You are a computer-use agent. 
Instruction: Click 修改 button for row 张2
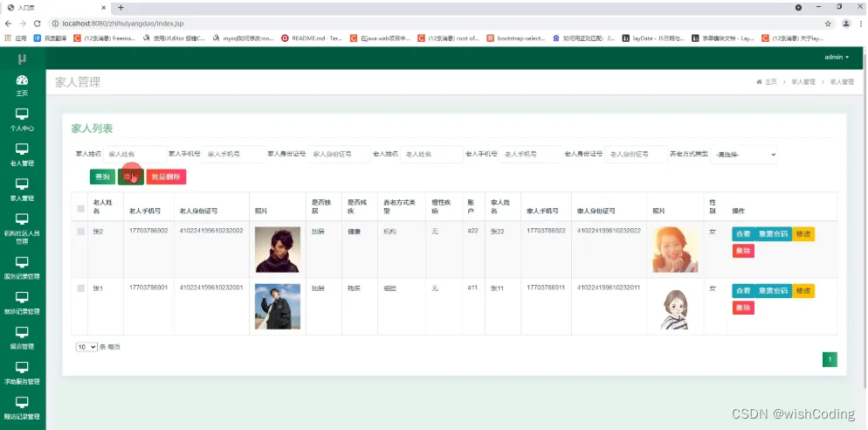tap(803, 234)
